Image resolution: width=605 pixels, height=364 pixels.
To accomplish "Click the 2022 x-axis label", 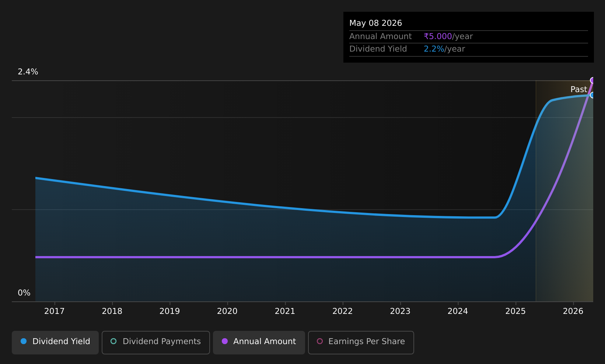I will (x=343, y=311).
